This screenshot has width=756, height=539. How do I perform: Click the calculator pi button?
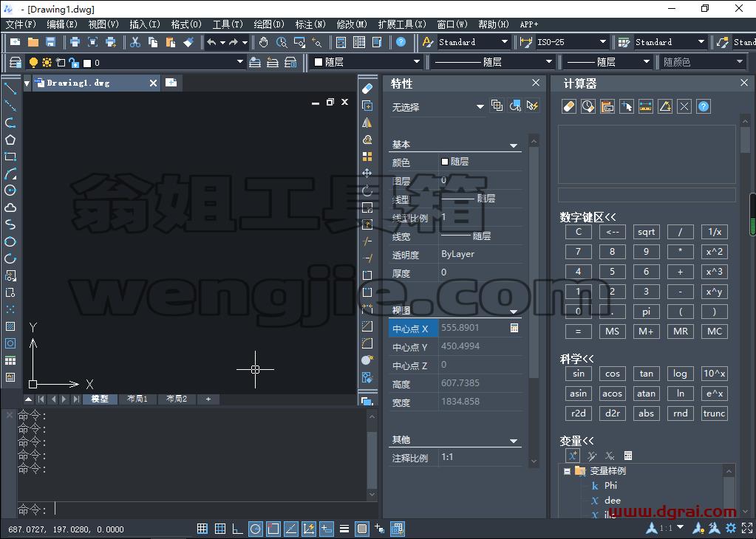coord(646,312)
